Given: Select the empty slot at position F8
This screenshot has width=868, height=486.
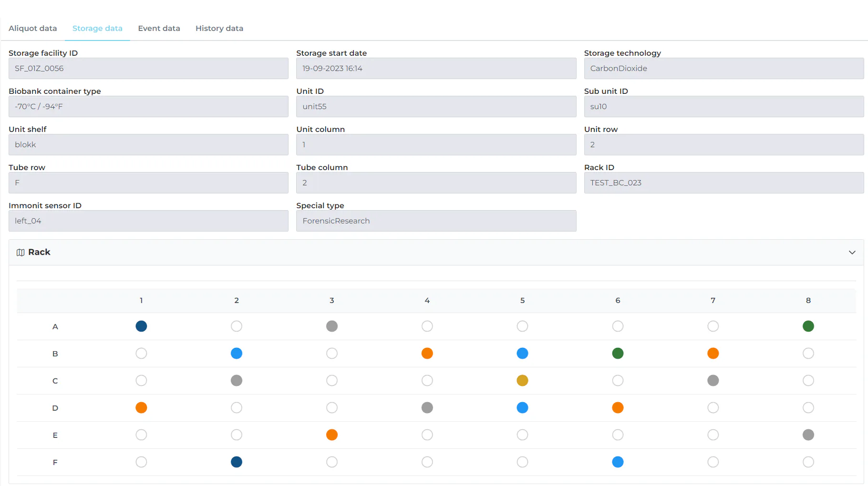Looking at the screenshot, I should point(808,462).
